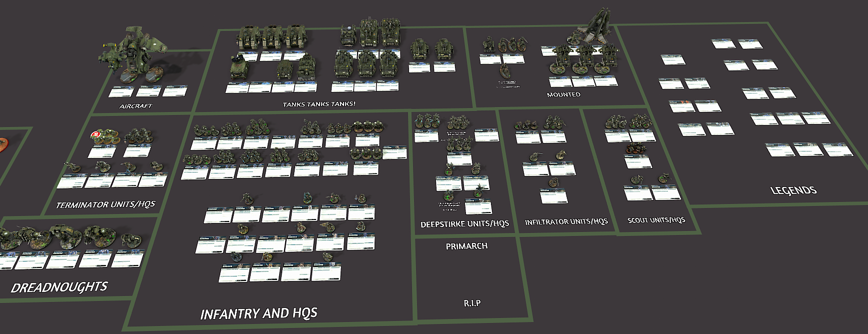The width and height of the screenshot is (868, 334).
Task: Click the AIRCRAFT zone label
Action: pyautogui.click(x=135, y=106)
